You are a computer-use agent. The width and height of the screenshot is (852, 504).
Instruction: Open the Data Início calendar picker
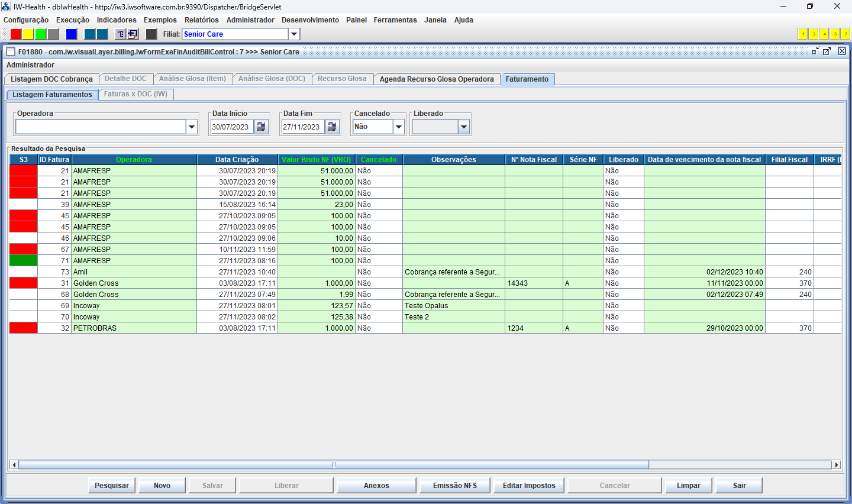pyautogui.click(x=261, y=127)
